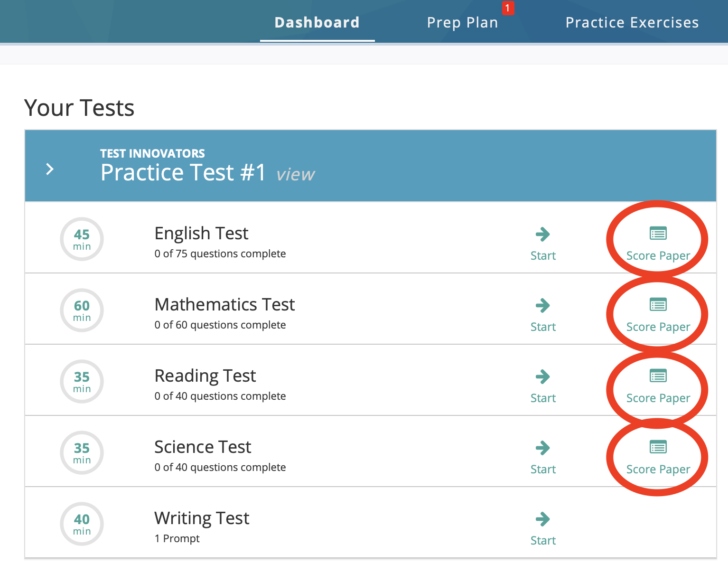728x564 pixels.
Task: Switch to the Dashboard tab
Action: [x=317, y=22]
